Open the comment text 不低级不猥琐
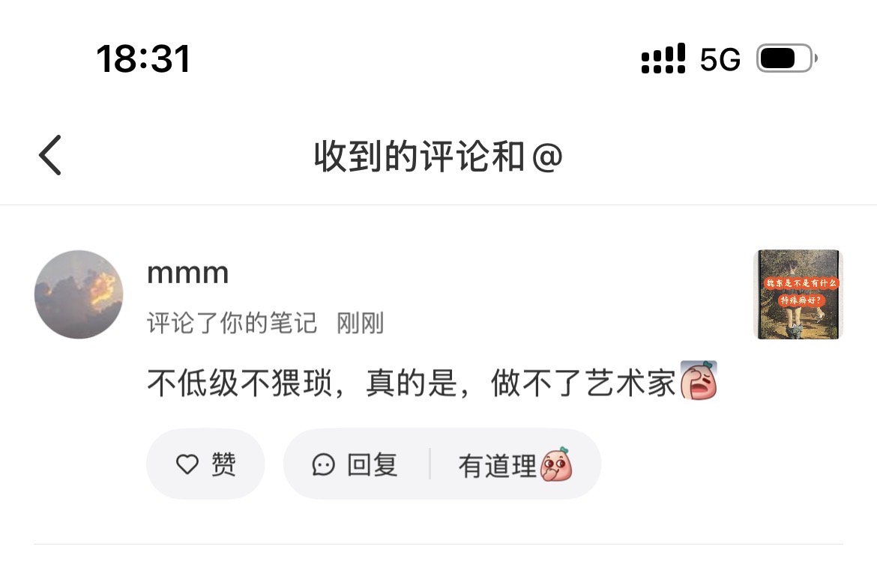 (x=239, y=383)
